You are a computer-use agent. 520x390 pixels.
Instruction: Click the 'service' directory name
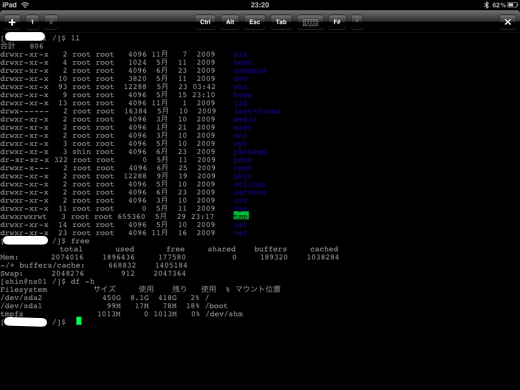coord(250,192)
